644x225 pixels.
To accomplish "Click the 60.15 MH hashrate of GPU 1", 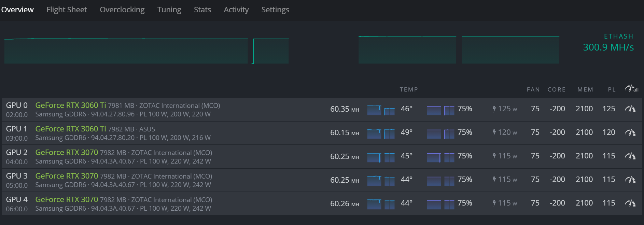I will (345, 133).
